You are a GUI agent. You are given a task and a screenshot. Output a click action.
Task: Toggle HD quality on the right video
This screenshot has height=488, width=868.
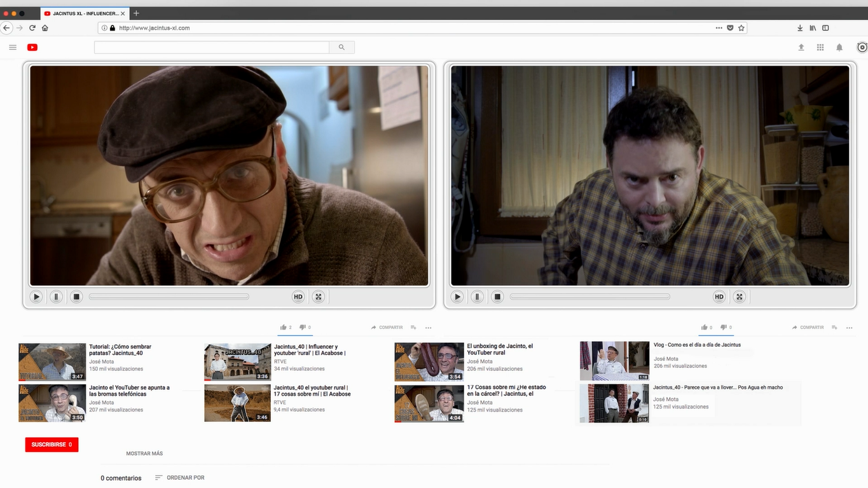click(x=719, y=296)
